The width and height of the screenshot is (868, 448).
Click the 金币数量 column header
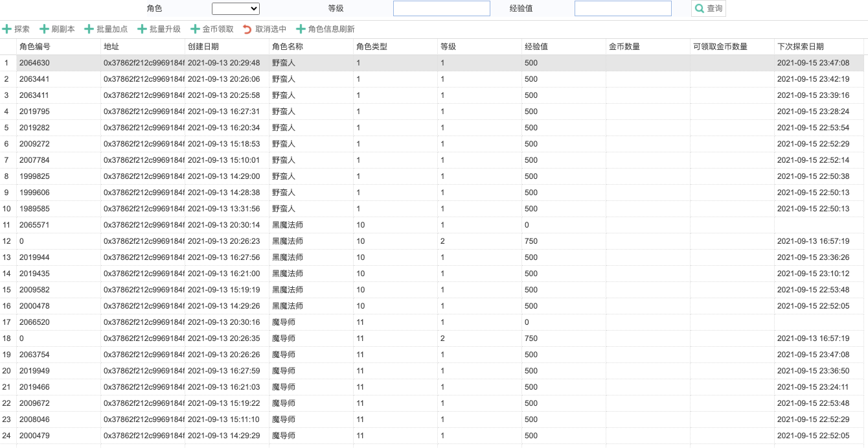coord(648,47)
